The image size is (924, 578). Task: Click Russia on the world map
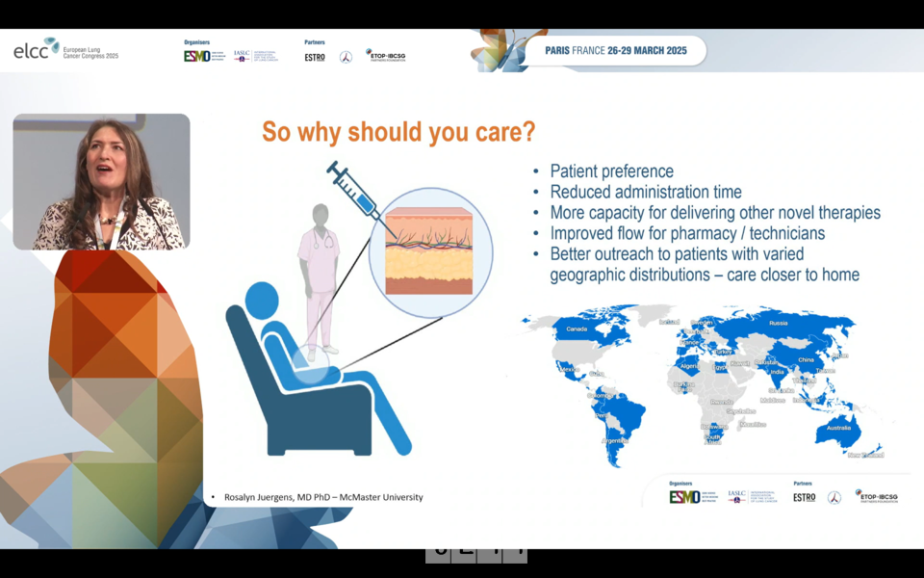pos(777,324)
